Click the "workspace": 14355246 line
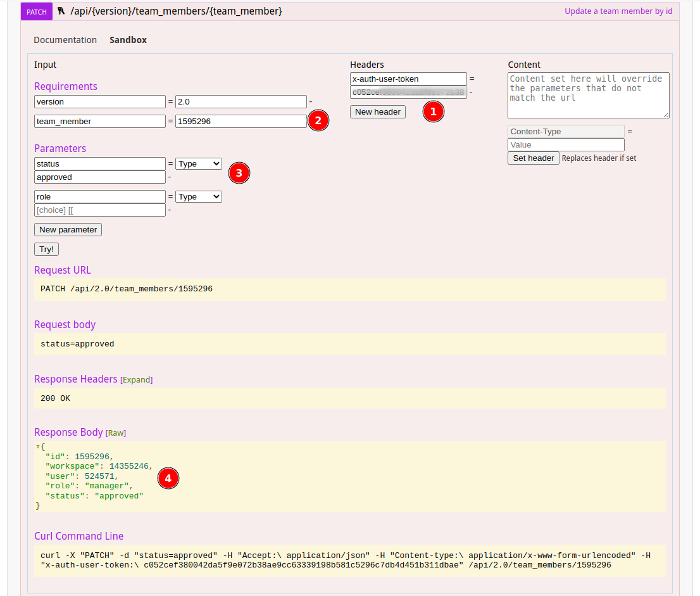700x596 pixels. pyautogui.click(x=99, y=466)
